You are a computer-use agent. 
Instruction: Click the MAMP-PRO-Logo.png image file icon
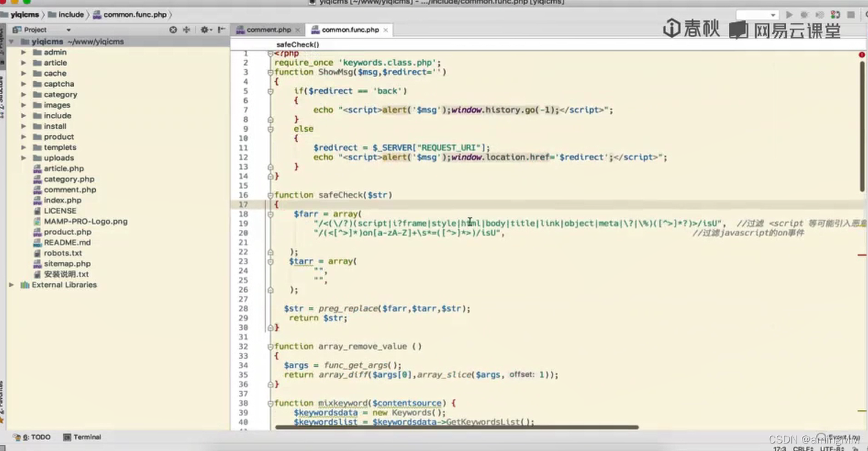[37, 221]
